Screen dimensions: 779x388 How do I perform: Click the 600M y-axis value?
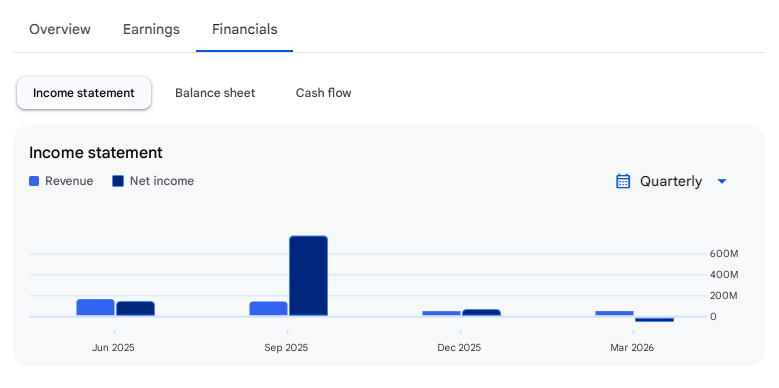click(x=724, y=254)
